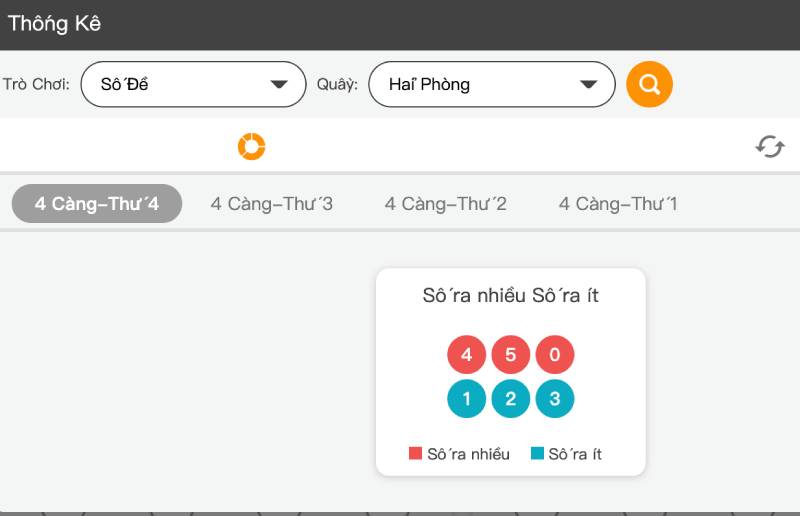Open the Quay Hải Phòng dropdown
The width and height of the screenshot is (800, 516).
pyautogui.click(x=491, y=84)
